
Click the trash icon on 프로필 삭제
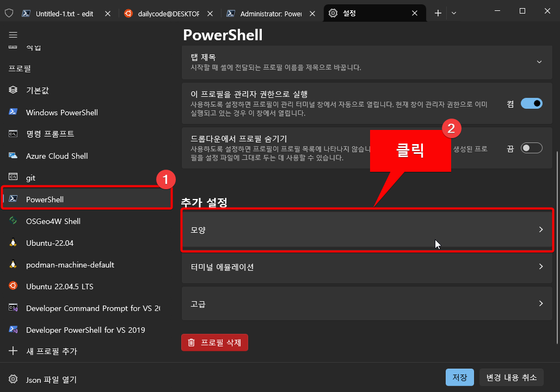point(192,343)
